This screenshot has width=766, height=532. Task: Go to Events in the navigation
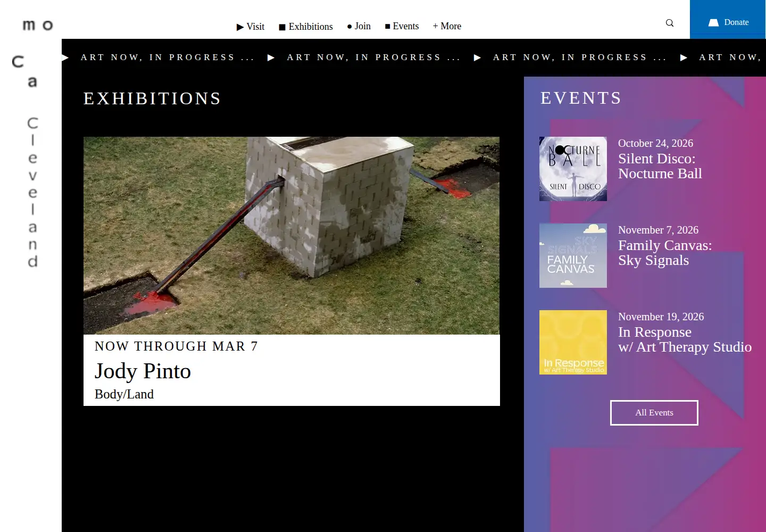pos(402,26)
